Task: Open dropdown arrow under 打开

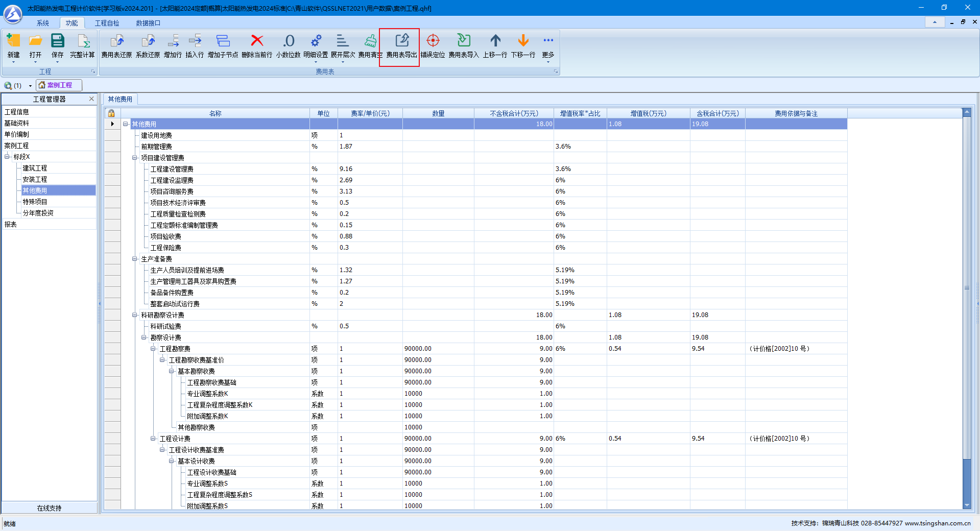Action: coord(35,62)
